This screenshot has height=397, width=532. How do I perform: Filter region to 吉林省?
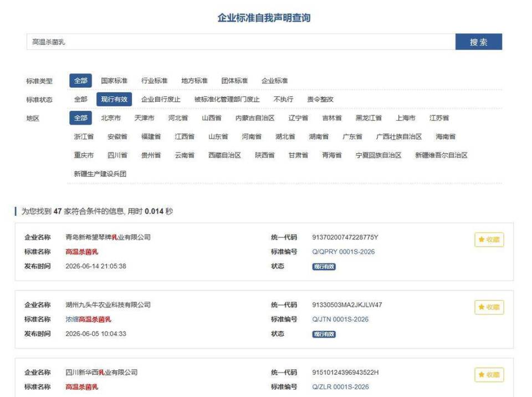332,118
